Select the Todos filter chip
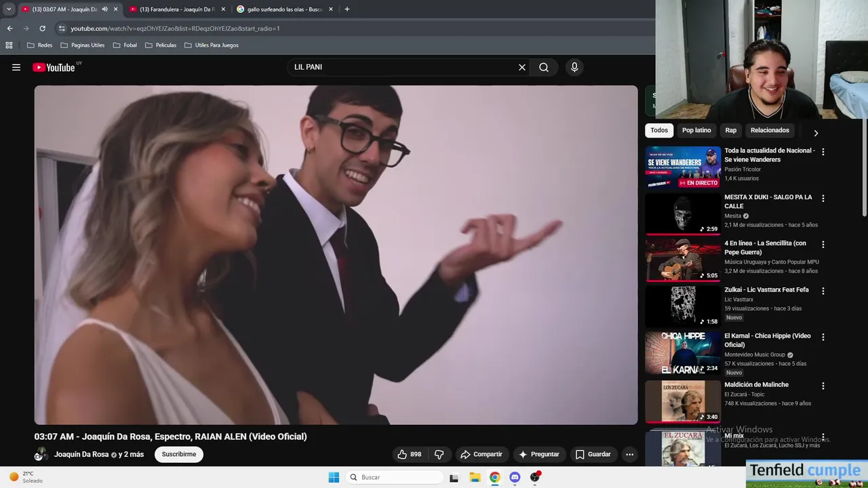The width and height of the screenshot is (868, 488). (x=659, y=130)
